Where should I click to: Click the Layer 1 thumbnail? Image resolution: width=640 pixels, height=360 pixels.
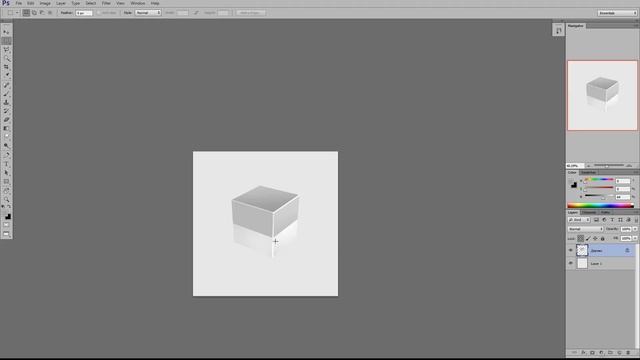[582, 263]
